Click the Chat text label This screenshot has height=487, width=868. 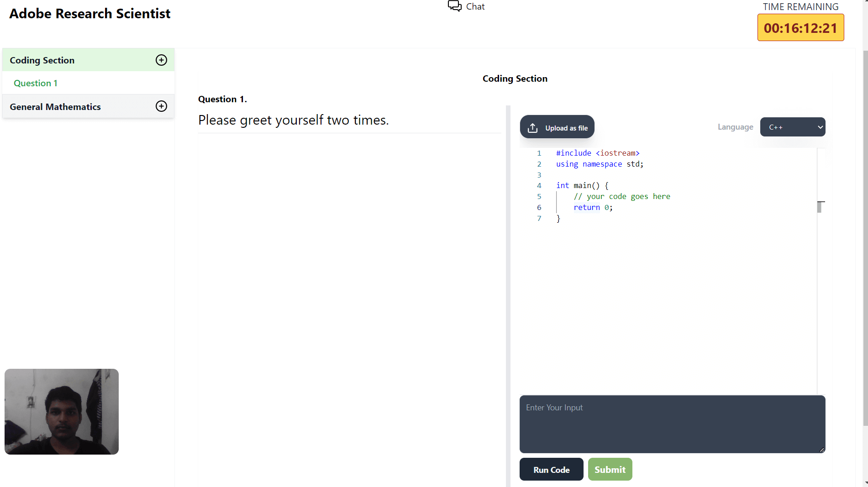[x=475, y=6]
